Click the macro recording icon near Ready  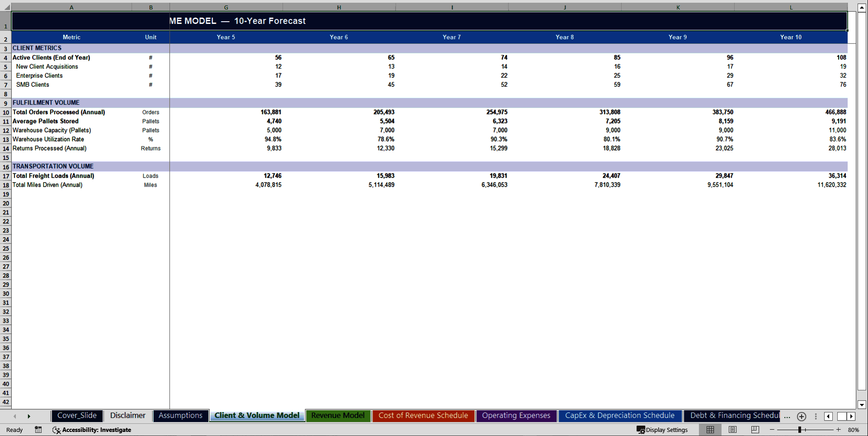(x=38, y=430)
